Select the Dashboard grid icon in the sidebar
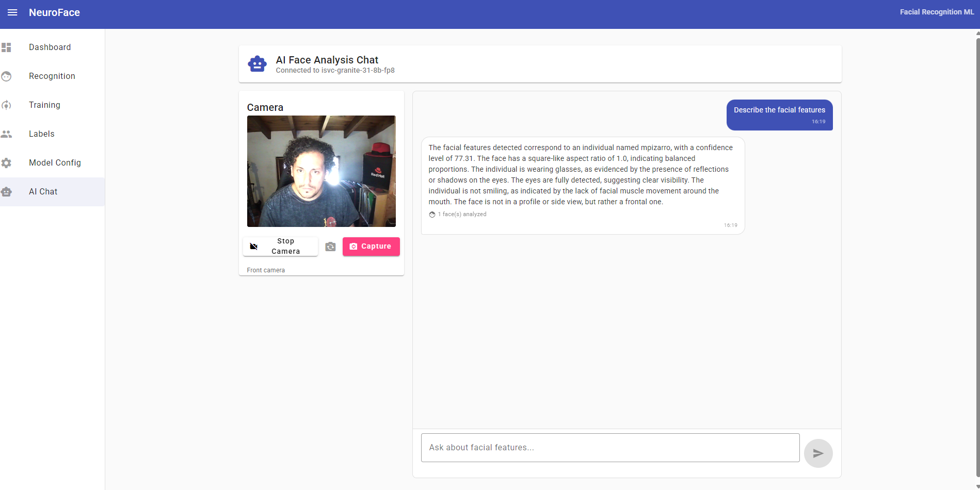 pyautogui.click(x=7, y=47)
